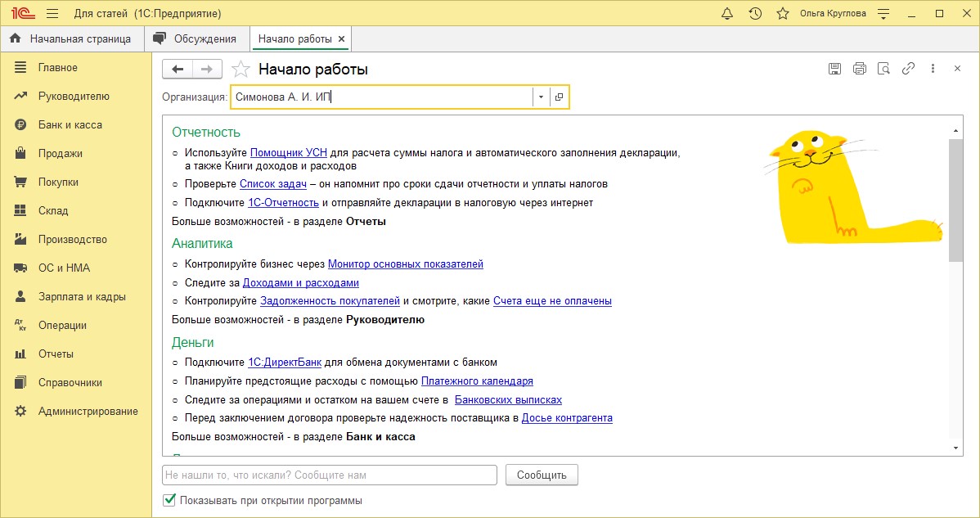This screenshot has width=980, height=518.
Task: Open the Счета еще не оплачены link
Action: pyautogui.click(x=552, y=301)
